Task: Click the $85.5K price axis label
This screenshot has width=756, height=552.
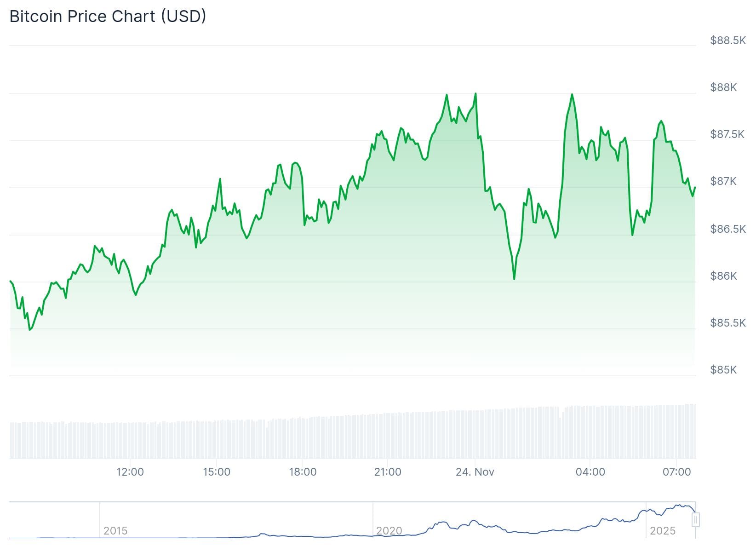Action: click(x=727, y=323)
